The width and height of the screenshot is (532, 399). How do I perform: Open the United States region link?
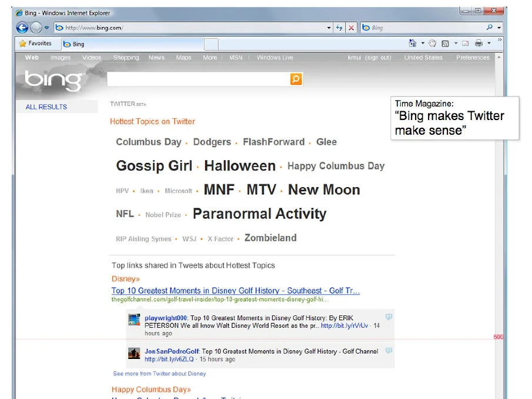(x=423, y=58)
